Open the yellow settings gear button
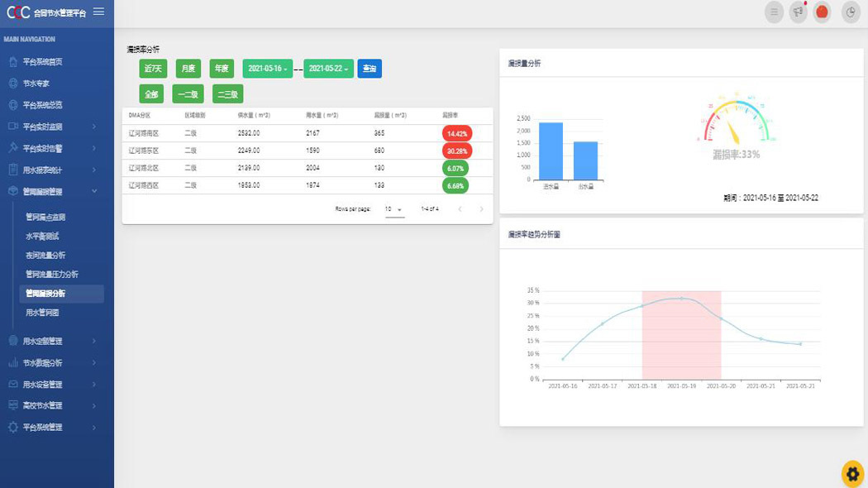This screenshot has width=868, height=488. [852, 474]
